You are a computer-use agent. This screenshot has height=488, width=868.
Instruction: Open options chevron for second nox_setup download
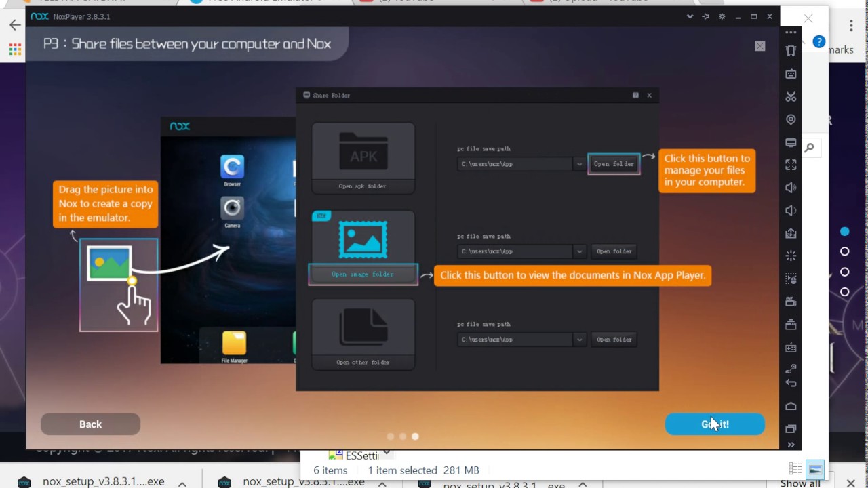point(382,483)
